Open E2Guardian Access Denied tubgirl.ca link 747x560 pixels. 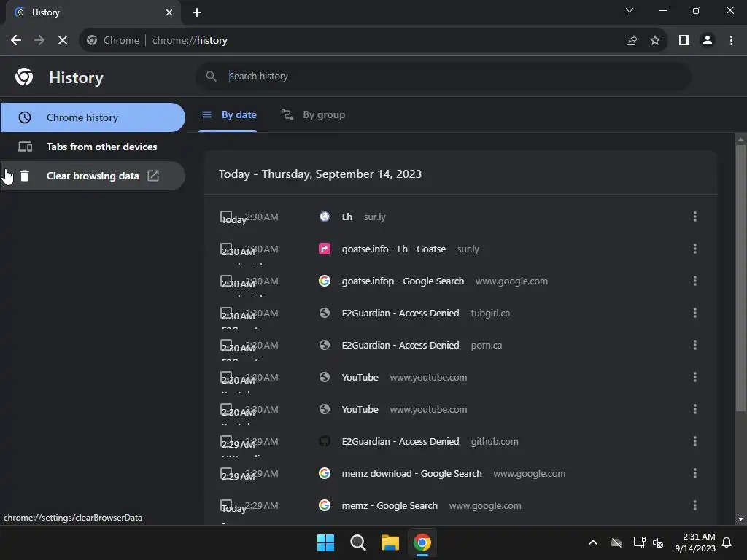coord(400,313)
